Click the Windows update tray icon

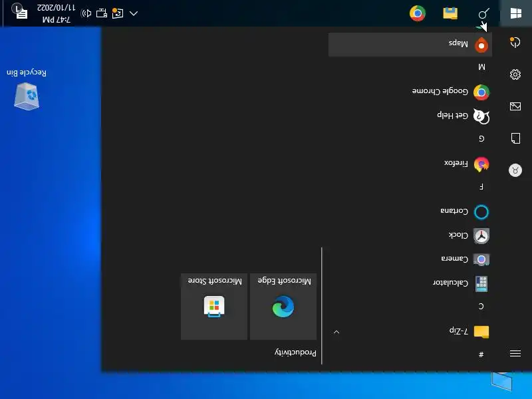118,13
